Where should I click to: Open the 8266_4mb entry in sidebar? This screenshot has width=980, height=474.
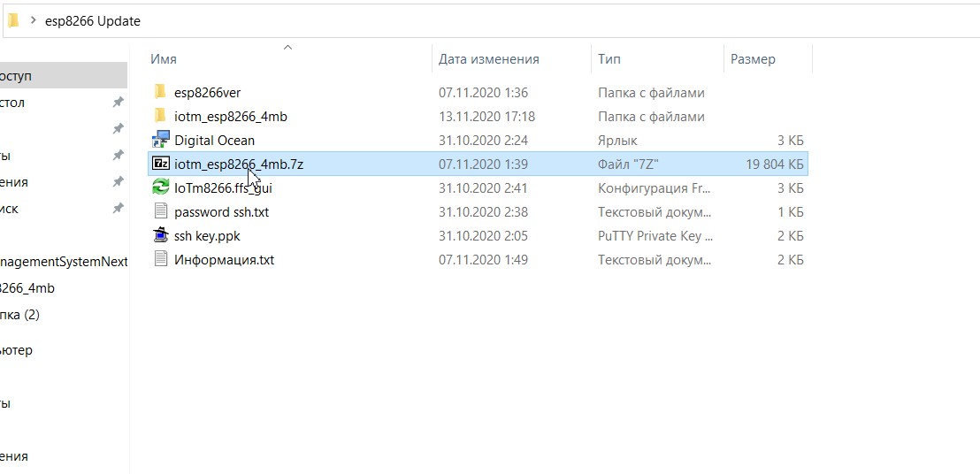click(x=27, y=288)
